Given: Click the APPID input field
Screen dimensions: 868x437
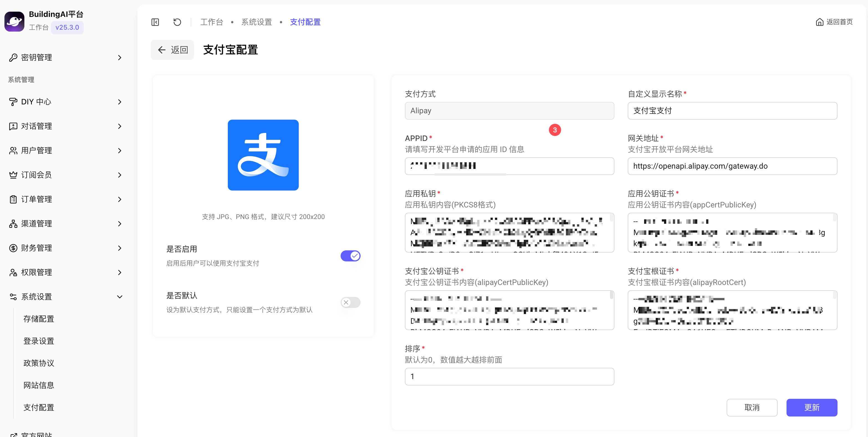Looking at the screenshot, I should (509, 166).
